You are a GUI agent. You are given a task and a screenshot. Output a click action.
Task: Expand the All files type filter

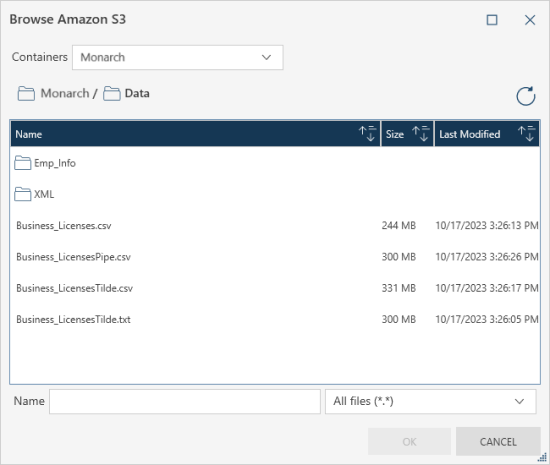click(430, 401)
